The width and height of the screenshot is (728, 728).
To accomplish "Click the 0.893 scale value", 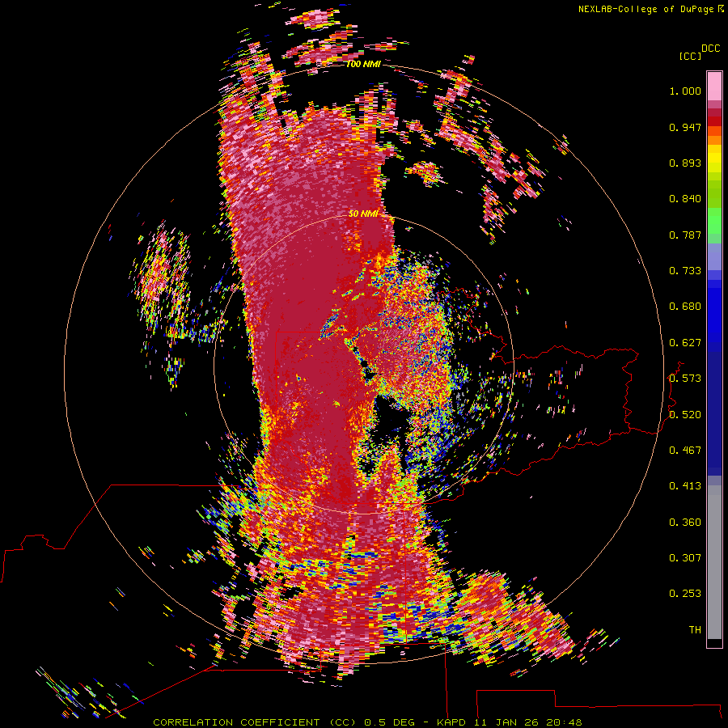I will pyautogui.click(x=685, y=163).
